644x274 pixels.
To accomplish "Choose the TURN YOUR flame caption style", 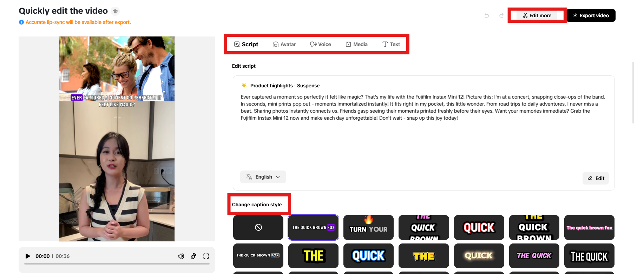I will (x=368, y=227).
